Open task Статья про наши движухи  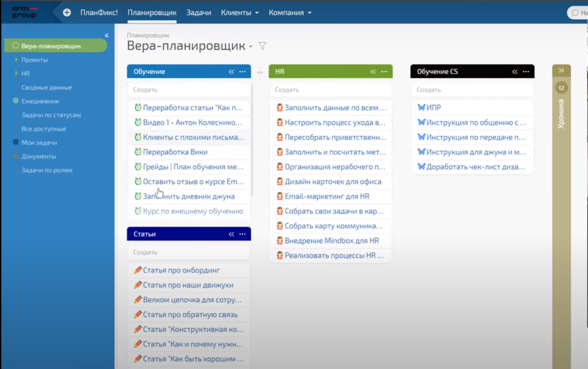(x=188, y=285)
